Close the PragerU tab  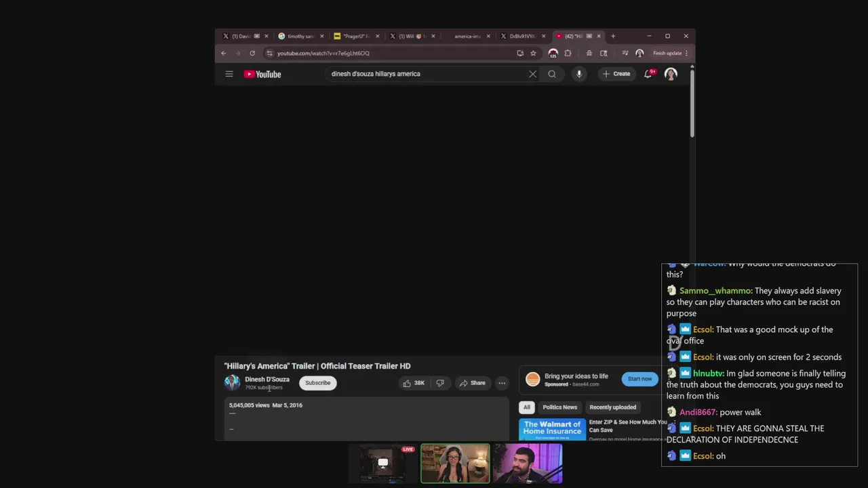pyautogui.click(x=377, y=36)
